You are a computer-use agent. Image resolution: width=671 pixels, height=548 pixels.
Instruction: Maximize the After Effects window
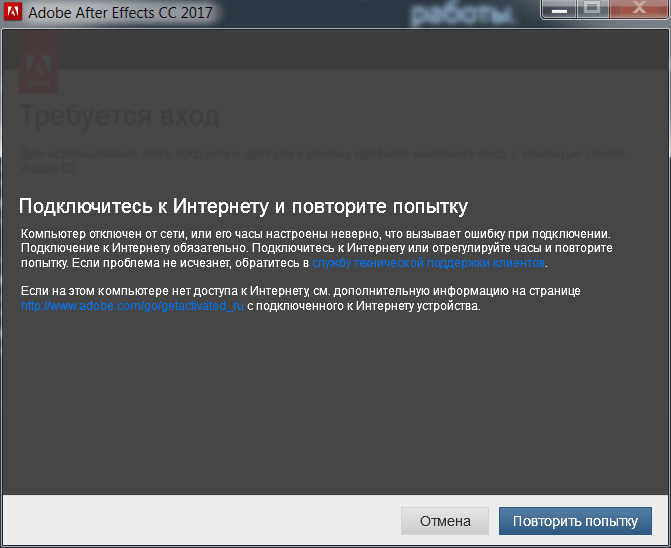tap(592, 9)
